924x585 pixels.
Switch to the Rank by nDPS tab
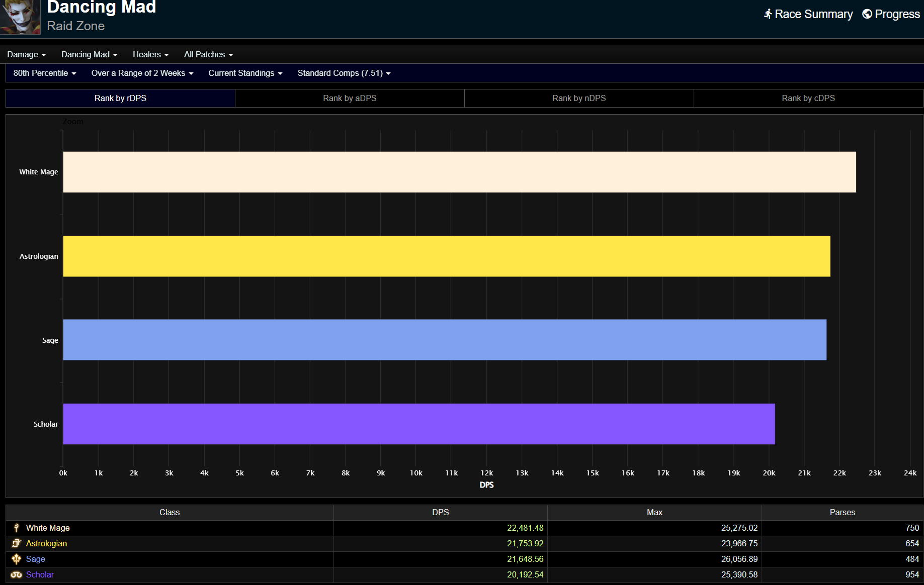click(579, 98)
